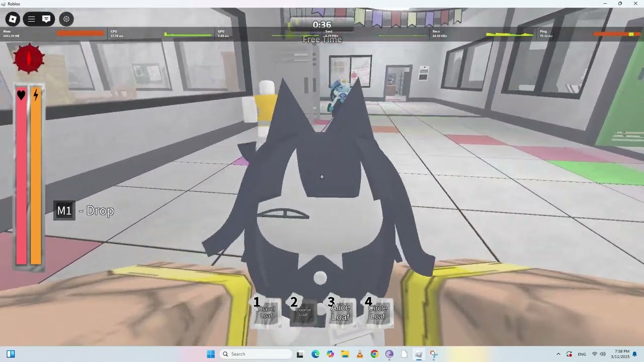Click the orange stamina bar
The width and height of the screenshot is (644, 362).
click(x=36, y=176)
